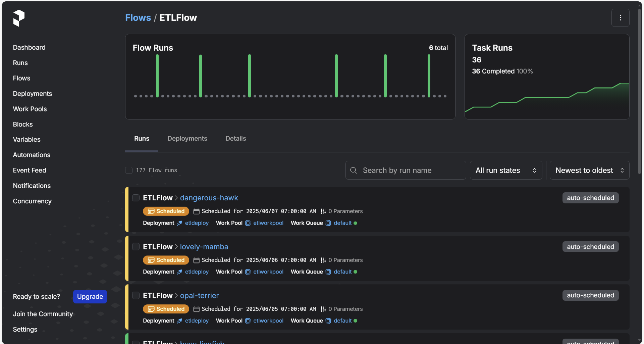
Task: Open the Details tab
Action: 235,139
